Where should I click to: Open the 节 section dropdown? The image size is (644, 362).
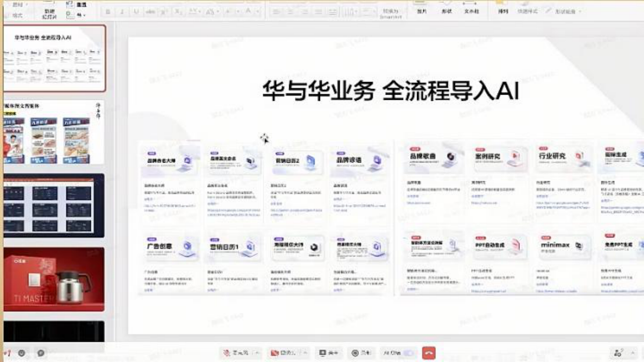[x=77, y=16]
